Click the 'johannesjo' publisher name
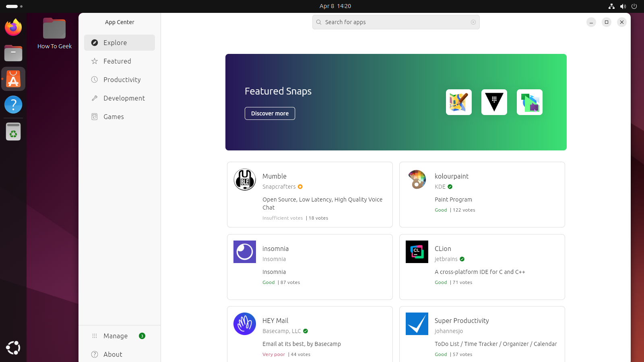Image resolution: width=644 pixels, height=362 pixels. [x=449, y=331]
